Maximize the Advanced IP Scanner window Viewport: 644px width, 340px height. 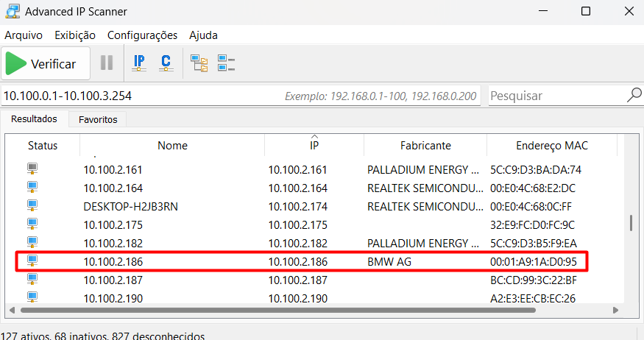click(586, 11)
